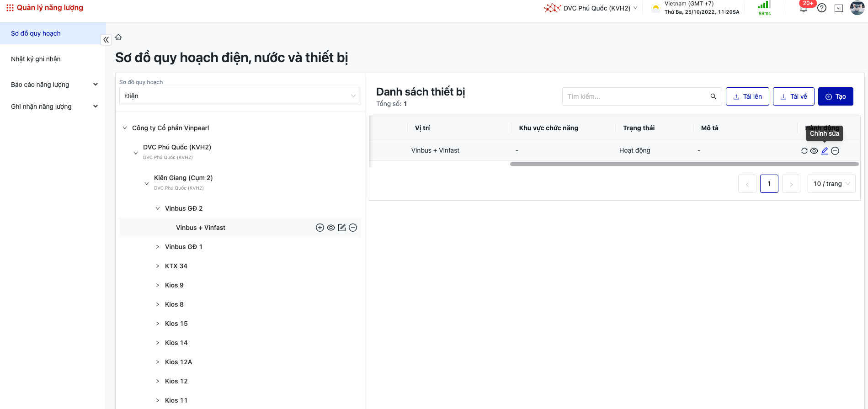View device details via eye icon in table row
Image resolution: width=868 pixels, height=409 pixels.
coord(814,151)
